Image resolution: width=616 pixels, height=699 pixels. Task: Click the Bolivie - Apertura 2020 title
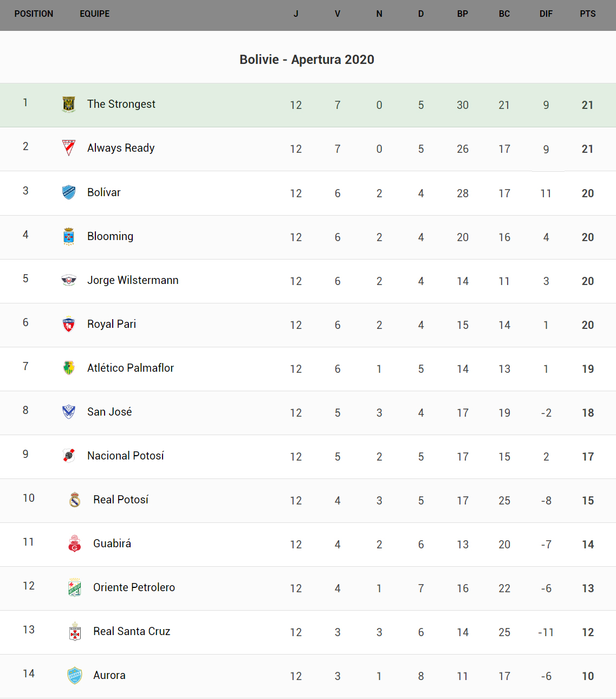[x=307, y=60]
